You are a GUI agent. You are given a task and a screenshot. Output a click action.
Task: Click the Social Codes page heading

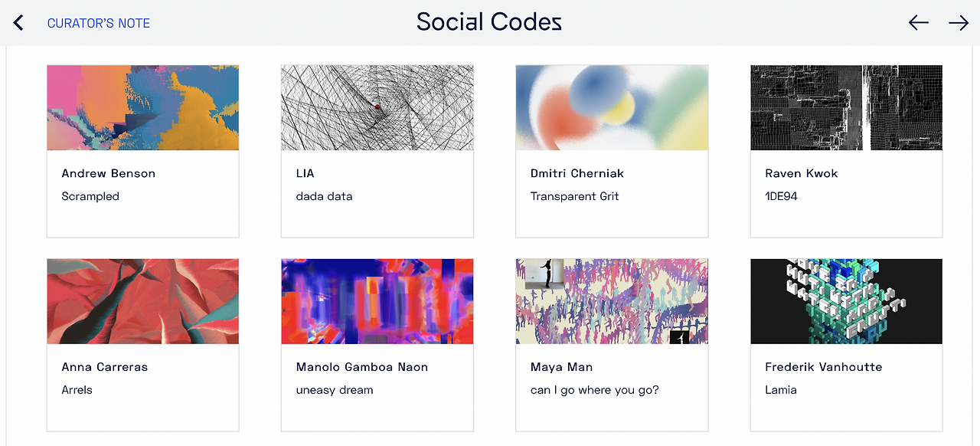click(489, 22)
